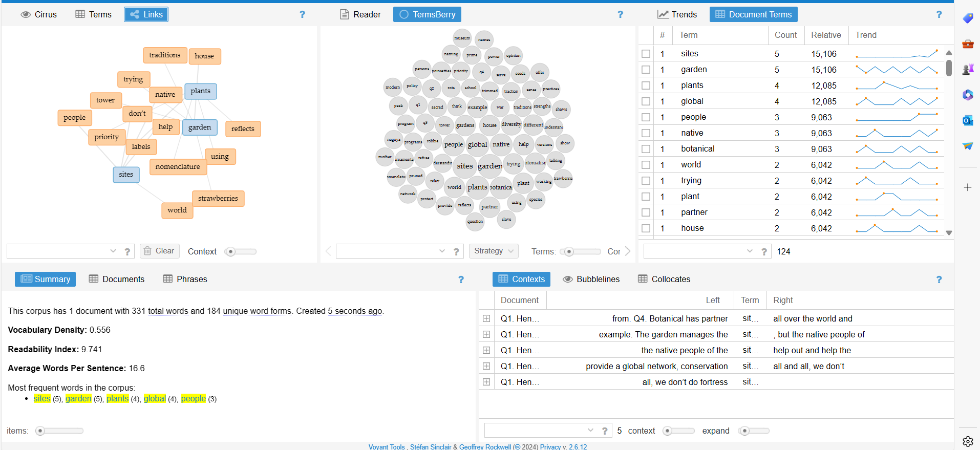This screenshot has height=450, width=980.
Task: Adjust the TermsBerry Terms slider
Action: pyautogui.click(x=581, y=251)
